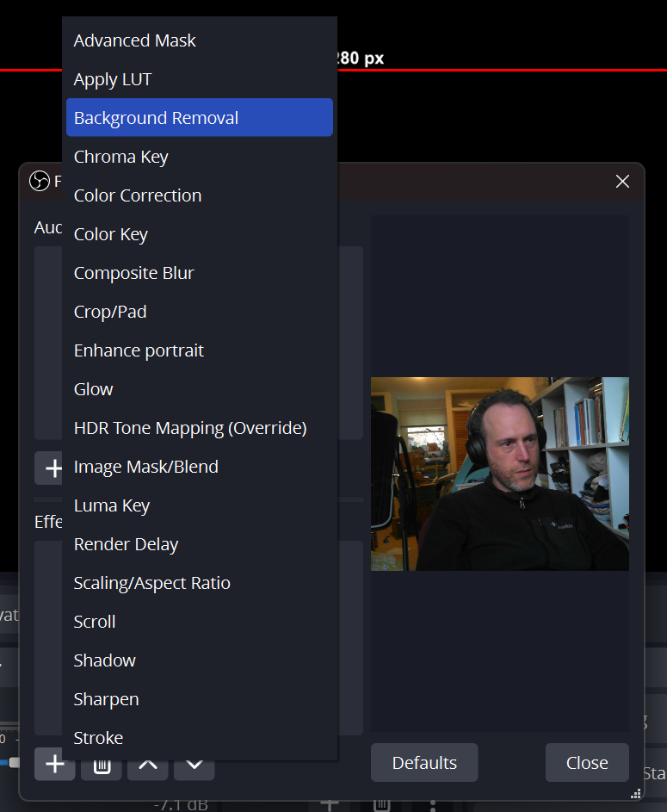The image size is (667, 812).
Task: Choose Crop/Pad from filter menu
Action: [110, 312]
